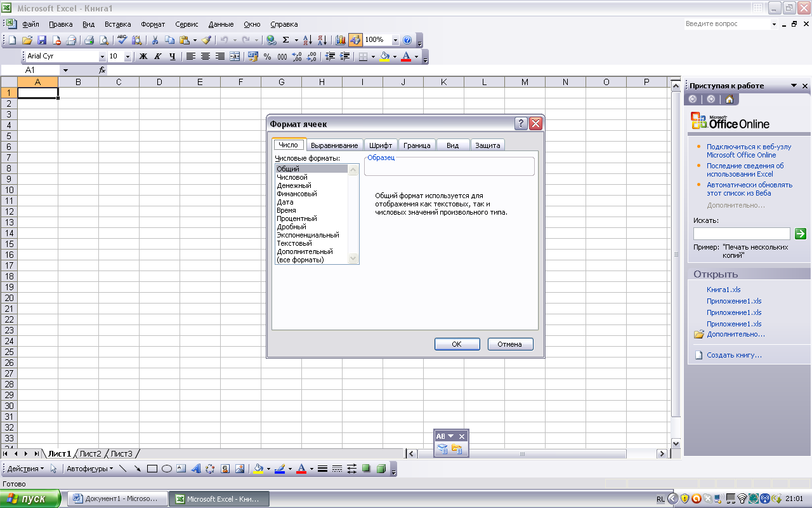Open the zoom 100% dropdown

395,40
